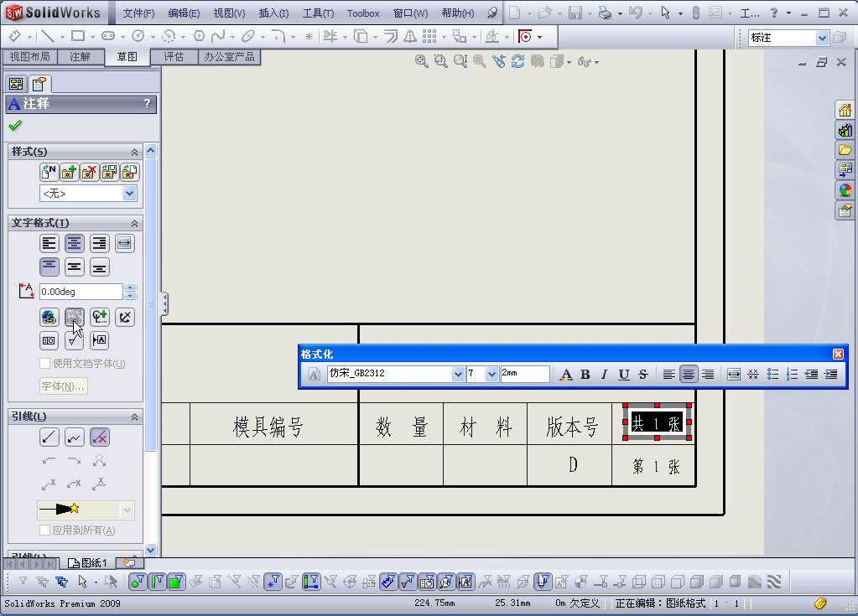Switch to the 评估 tab
The height and width of the screenshot is (616, 858).
174,57
